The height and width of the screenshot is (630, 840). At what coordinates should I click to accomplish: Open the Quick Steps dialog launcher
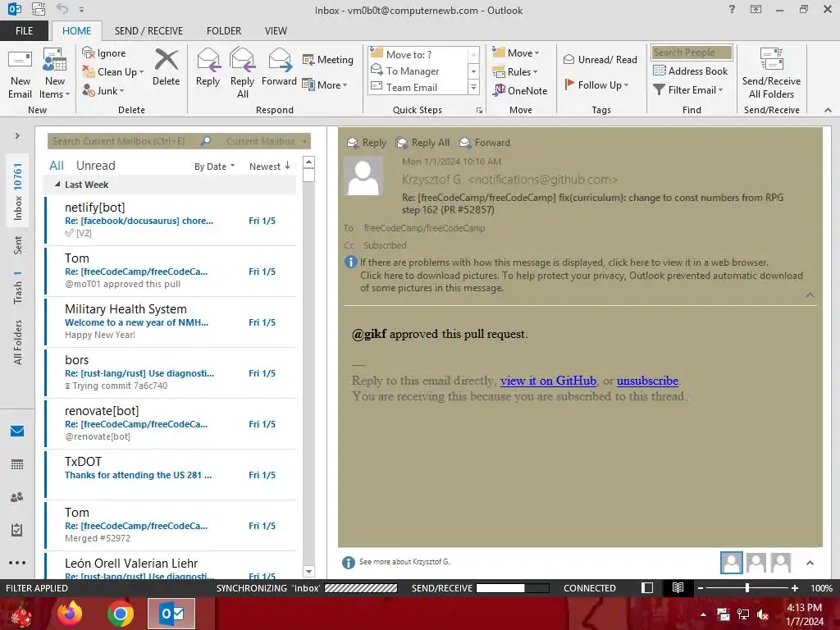click(479, 111)
